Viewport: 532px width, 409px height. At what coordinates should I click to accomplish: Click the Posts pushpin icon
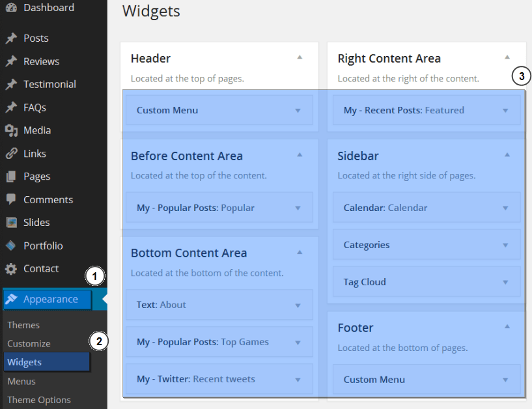(11, 38)
